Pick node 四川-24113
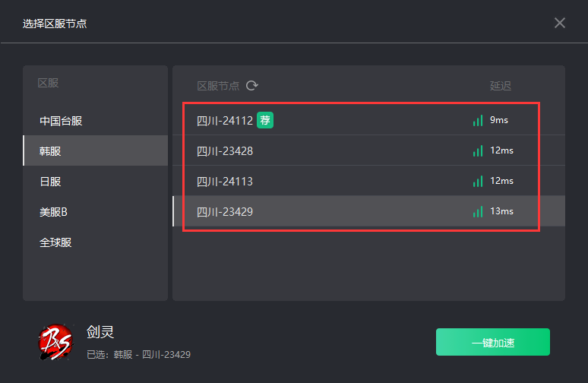This screenshot has width=588, height=383. coord(368,181)
